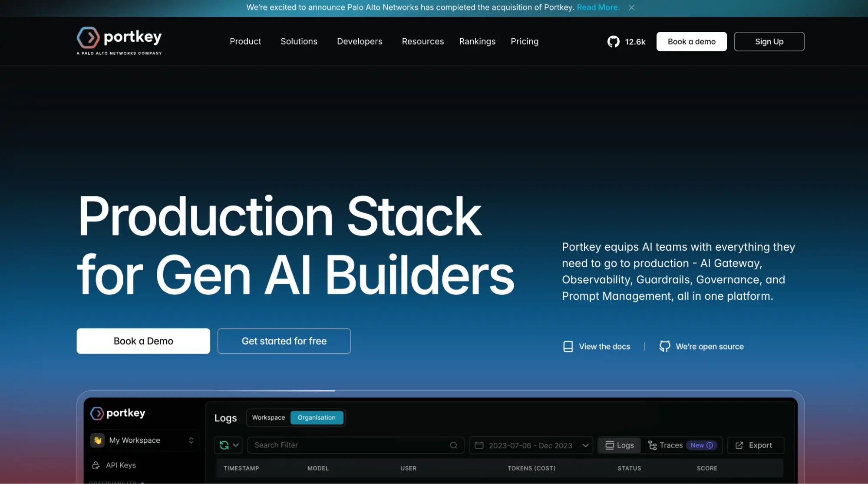Follow the Read More link in banner
Viewport: 868px width, 484px height.
[x=598, y=7]
